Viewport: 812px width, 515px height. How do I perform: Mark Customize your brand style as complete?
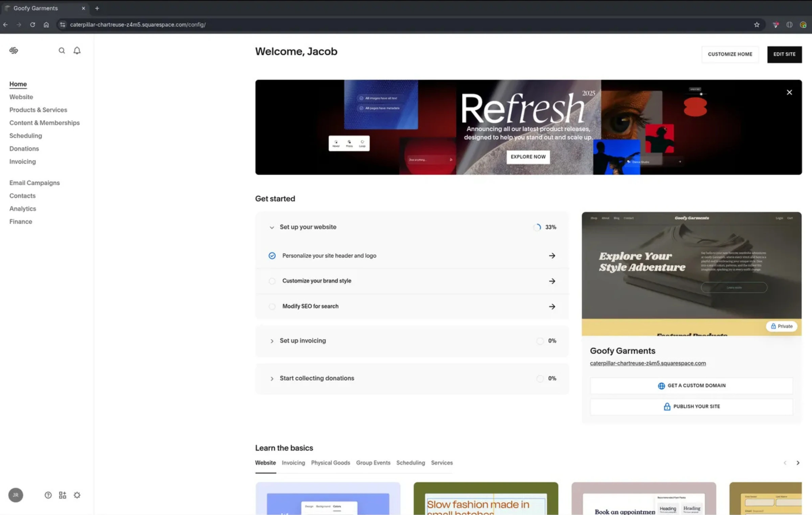click(x=272, y=281)
